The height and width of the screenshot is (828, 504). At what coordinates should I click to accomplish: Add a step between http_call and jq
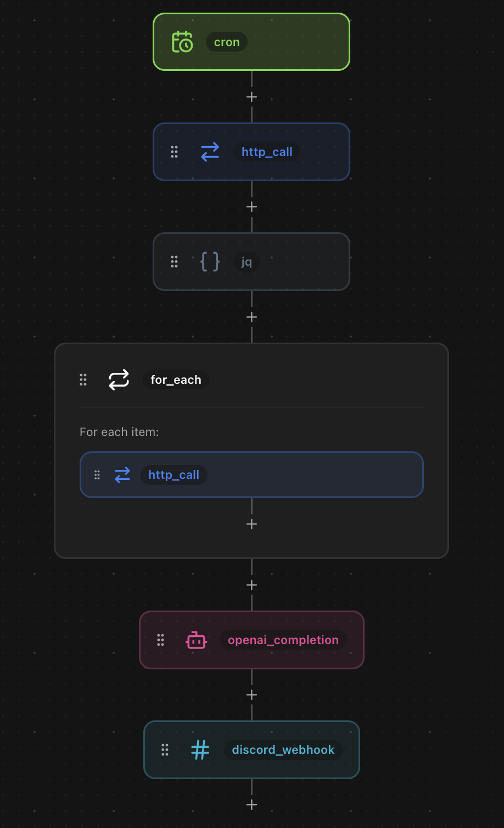pyautogui.click(x=251, y=206)
